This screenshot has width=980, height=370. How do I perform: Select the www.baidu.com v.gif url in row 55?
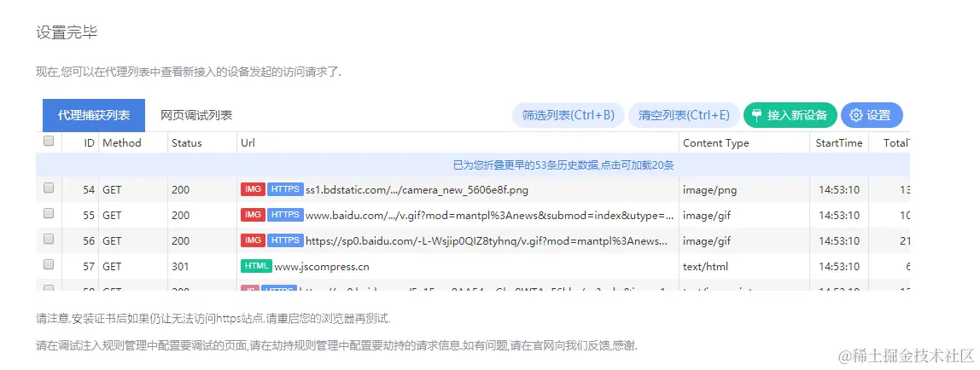(x=489, y=215)
